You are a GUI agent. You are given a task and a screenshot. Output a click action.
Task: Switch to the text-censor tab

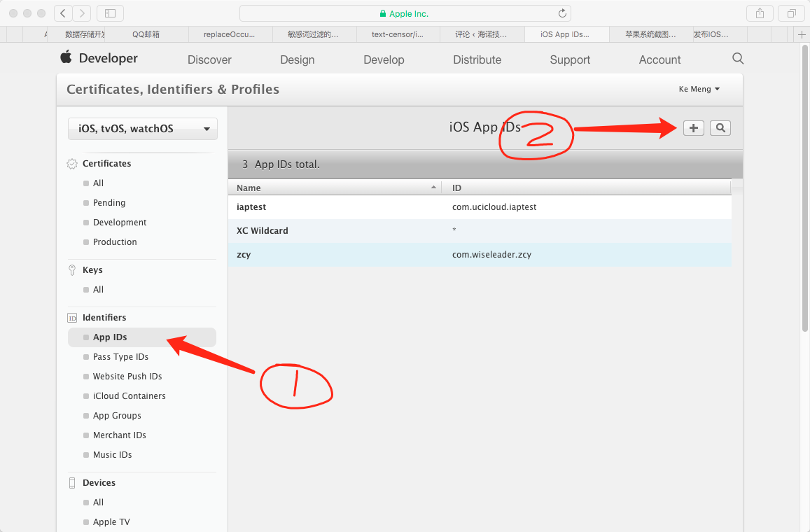click(397, 34)
